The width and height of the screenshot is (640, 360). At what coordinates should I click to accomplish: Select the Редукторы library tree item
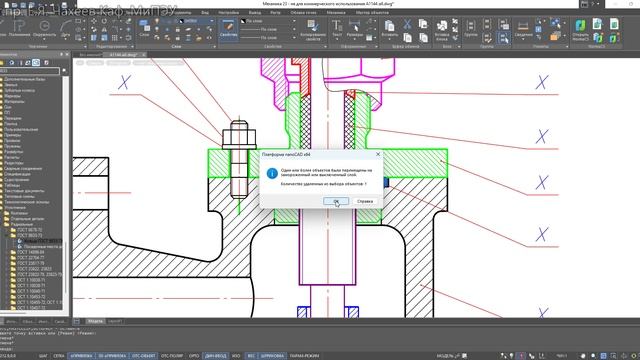(x=14, y=163)
